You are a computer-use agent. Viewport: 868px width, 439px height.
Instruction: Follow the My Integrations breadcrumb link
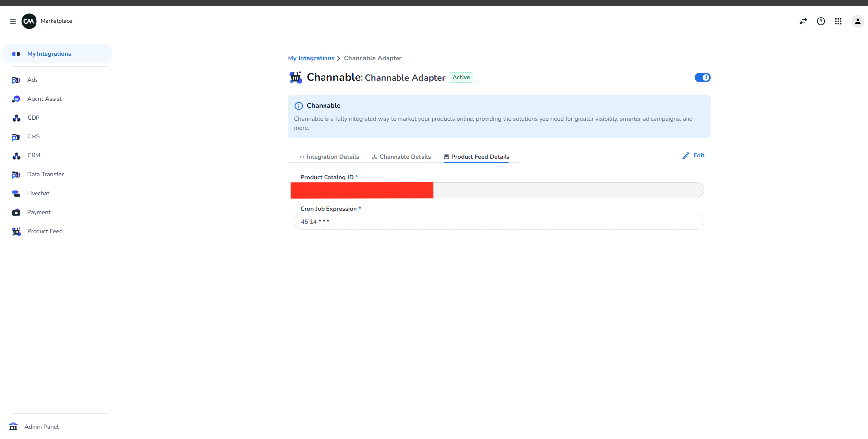tap(311, 58)
